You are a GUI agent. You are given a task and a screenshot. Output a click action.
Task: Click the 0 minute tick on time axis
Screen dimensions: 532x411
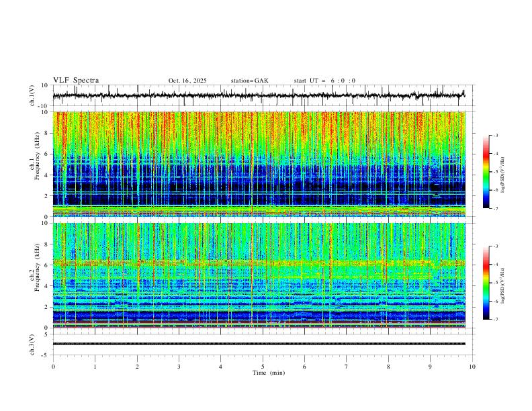(x=53, y=367)
